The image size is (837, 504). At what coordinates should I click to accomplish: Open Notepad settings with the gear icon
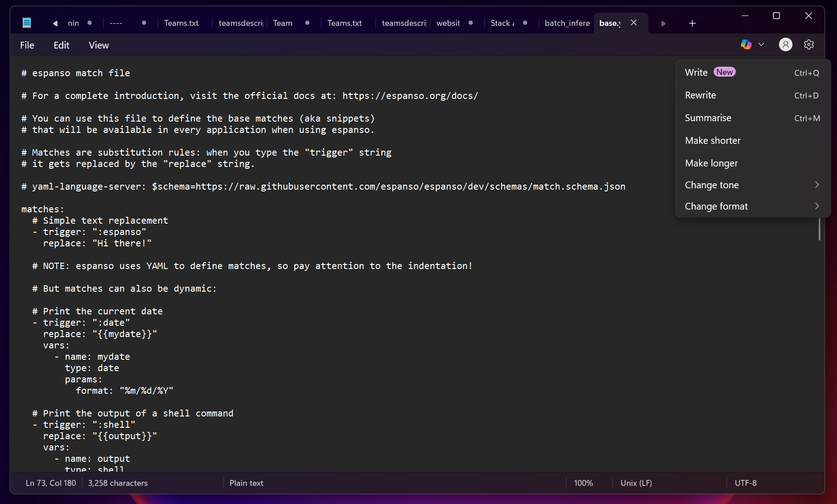[x=809, y=44]
